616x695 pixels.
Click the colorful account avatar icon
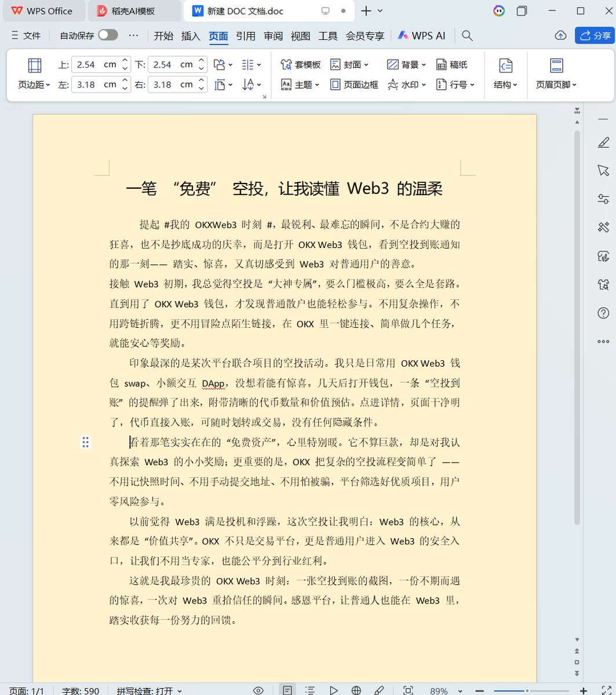[498, 10]
